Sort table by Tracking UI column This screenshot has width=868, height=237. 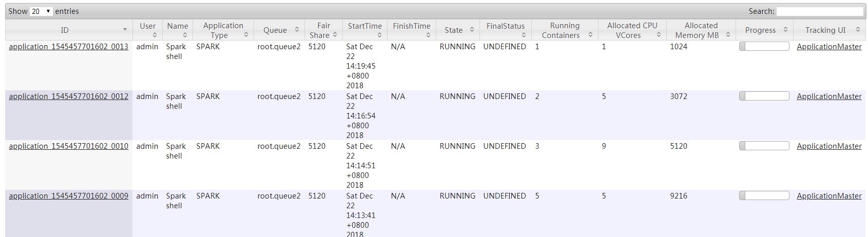[x=830, y=30]
